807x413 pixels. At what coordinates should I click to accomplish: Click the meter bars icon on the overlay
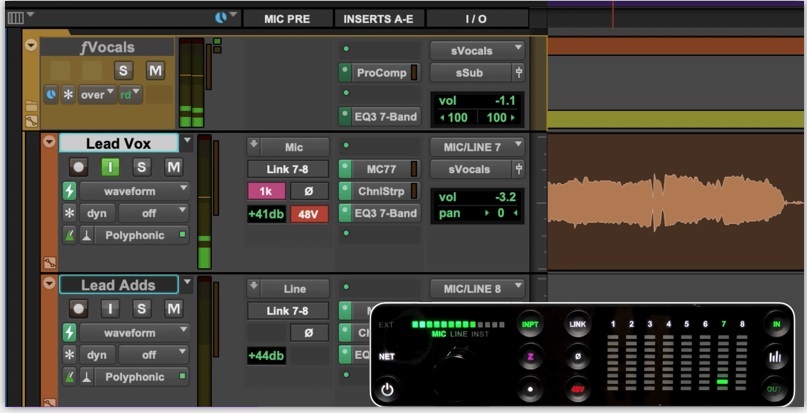pos(775,357)
